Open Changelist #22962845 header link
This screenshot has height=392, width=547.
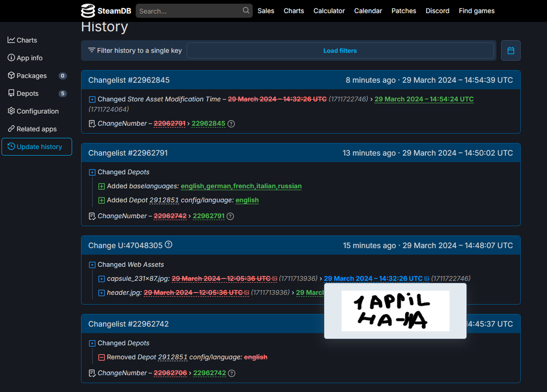tap(129, 80)
